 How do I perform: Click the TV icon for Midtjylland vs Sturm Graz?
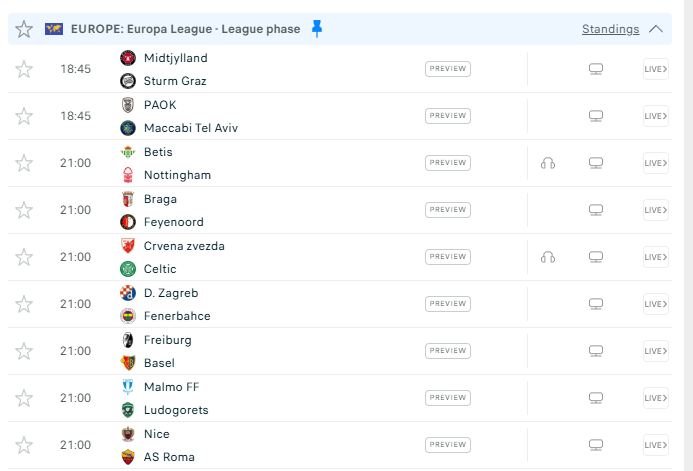click(x=596, y=69)
